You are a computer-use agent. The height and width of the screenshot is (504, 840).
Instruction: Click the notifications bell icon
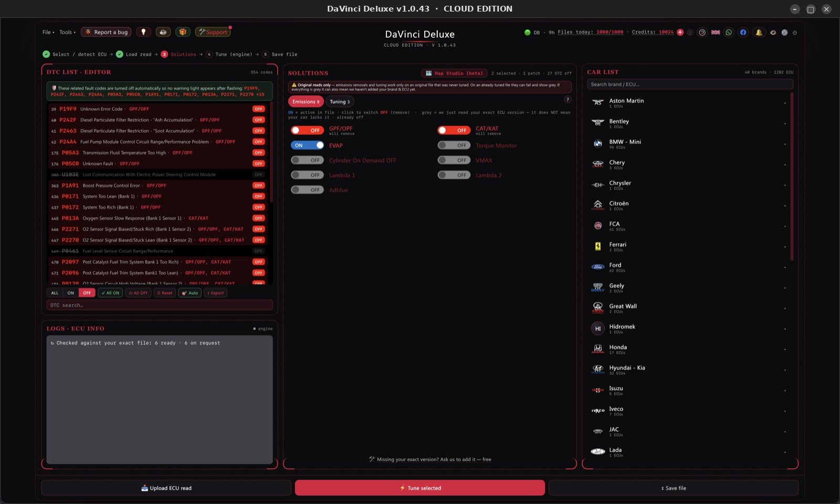point(759,33)
